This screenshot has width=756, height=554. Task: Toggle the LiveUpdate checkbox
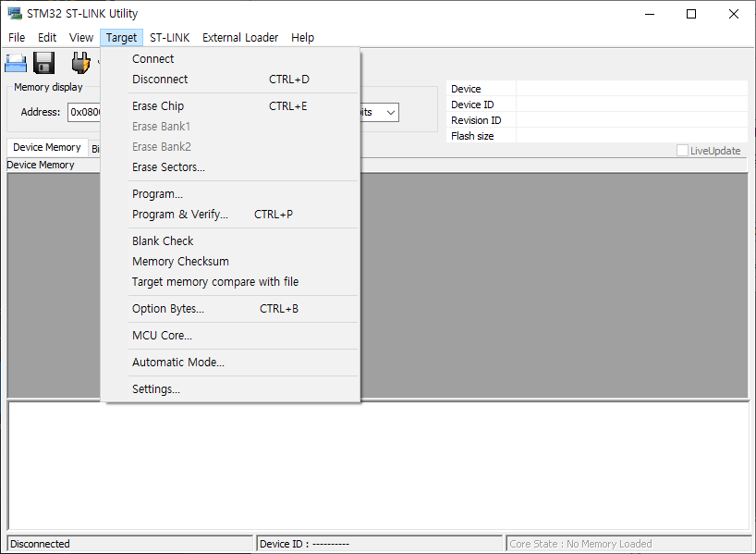682,151
